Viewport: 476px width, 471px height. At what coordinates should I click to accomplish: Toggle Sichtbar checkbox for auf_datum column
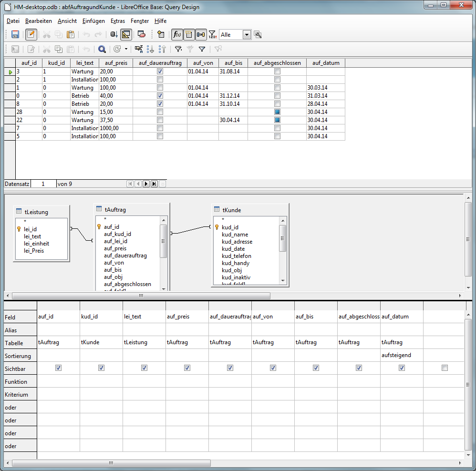402,368
